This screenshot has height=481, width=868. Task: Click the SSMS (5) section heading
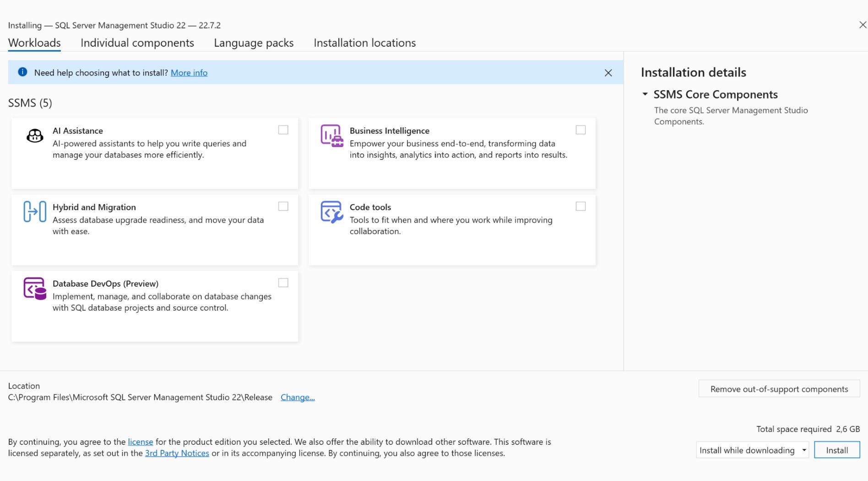coord(30,103)
